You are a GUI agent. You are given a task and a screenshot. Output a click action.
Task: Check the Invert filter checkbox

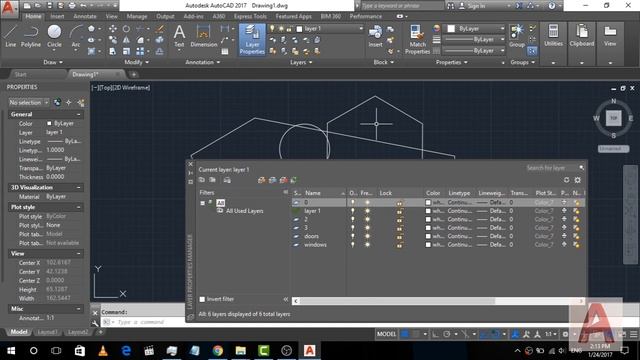[x=202, y=299]
